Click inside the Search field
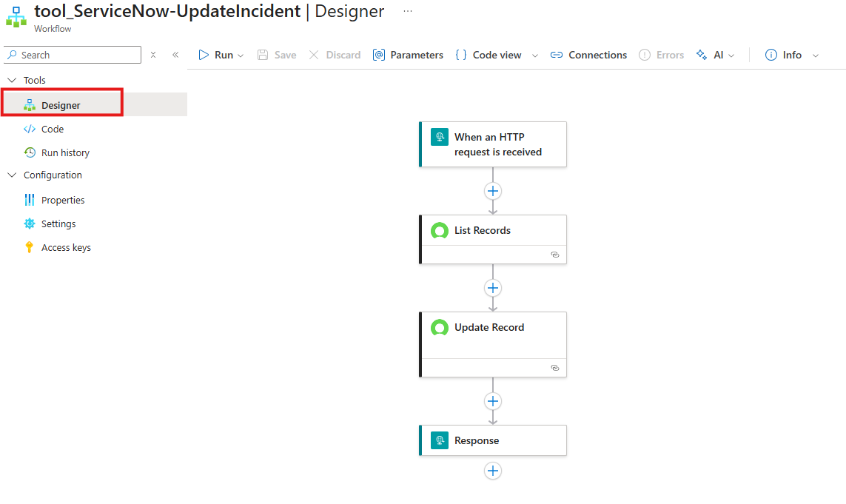The width and height of the screenshot is (846, 504). (72, 55)
